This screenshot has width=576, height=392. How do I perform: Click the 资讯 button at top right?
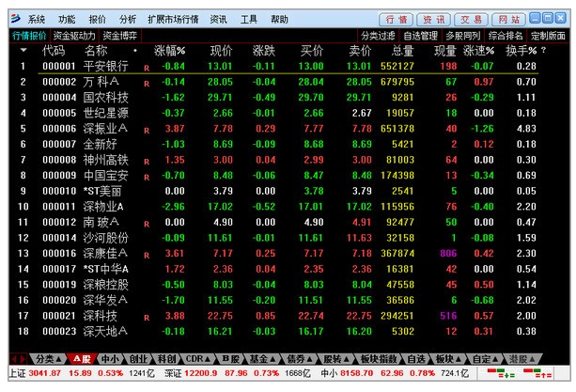click(x=434, y=19)
